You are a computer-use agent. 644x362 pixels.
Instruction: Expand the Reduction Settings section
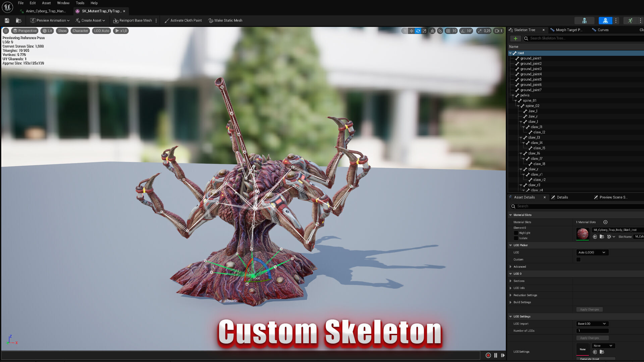click(511, 295)
